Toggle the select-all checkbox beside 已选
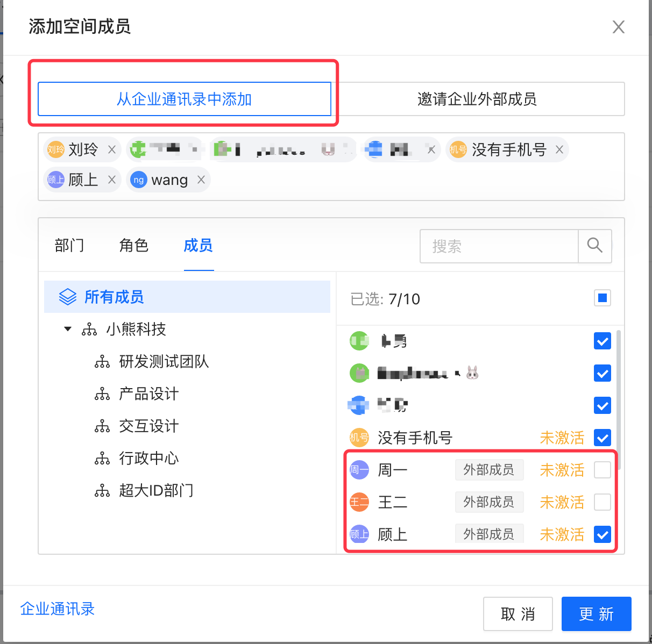652x644 pixels. click(603, 298)
